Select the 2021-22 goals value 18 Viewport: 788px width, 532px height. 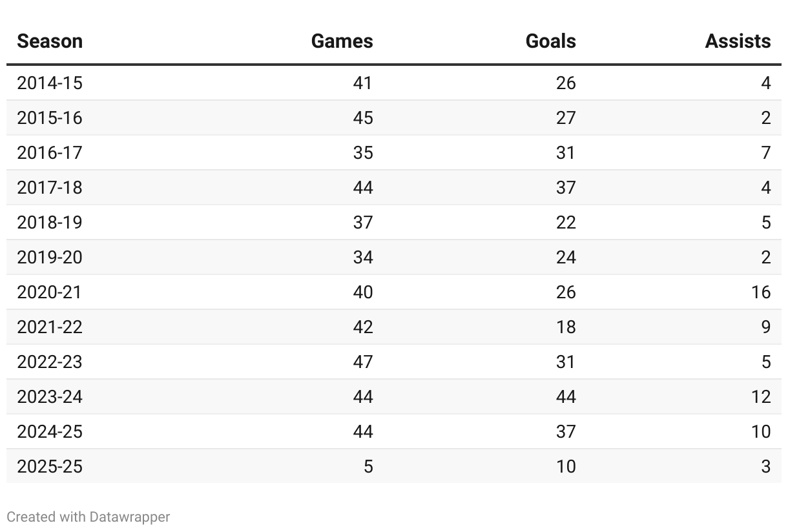565,327
